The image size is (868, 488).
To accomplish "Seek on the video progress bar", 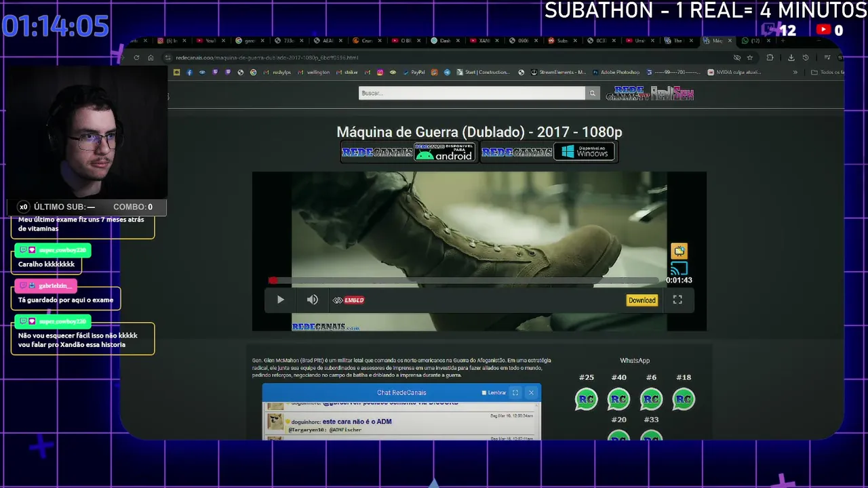I will coord(465,280).
